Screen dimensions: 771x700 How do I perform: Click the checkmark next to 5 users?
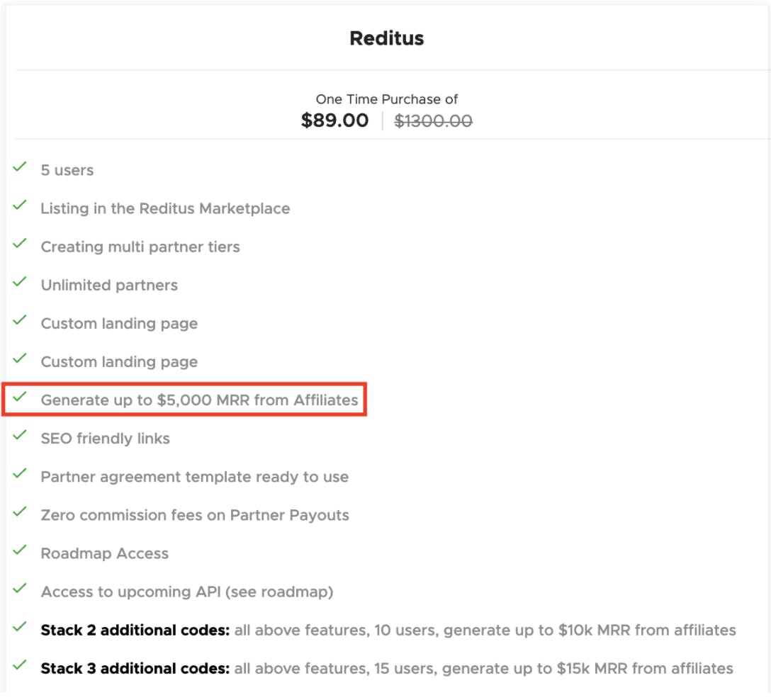pos(20,168)
